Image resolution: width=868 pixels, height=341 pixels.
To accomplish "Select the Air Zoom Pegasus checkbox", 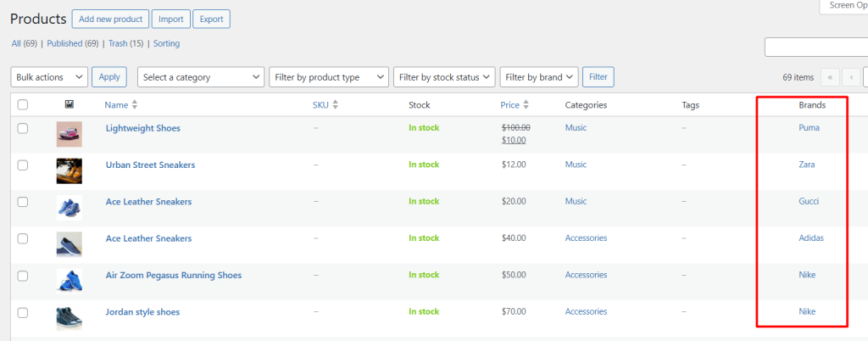I will click(23, 276).
